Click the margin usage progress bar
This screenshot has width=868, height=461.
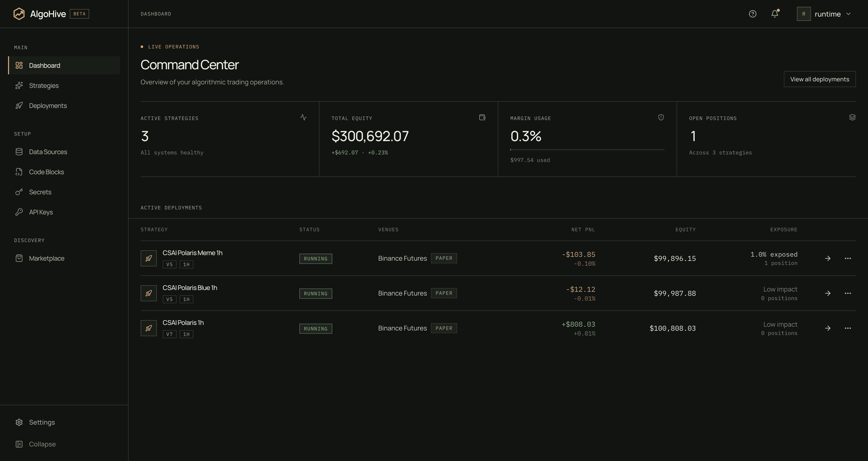(x=587, y=150)
